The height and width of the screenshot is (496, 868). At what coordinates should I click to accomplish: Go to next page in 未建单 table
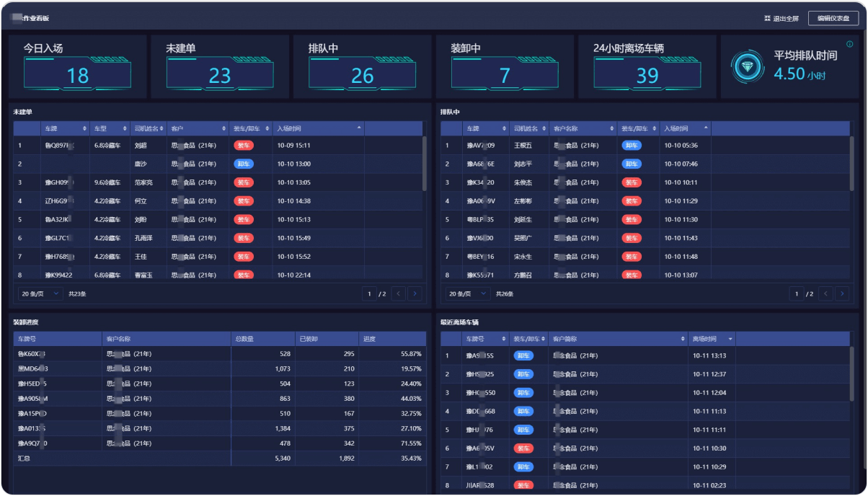pos(415,293)
